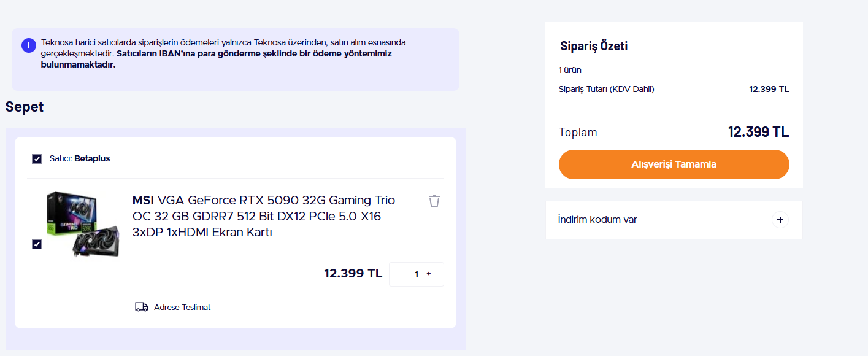Click the product price 12.399 TL beside quantity
The width and height of the screenshot is (868, 356).
353,273
